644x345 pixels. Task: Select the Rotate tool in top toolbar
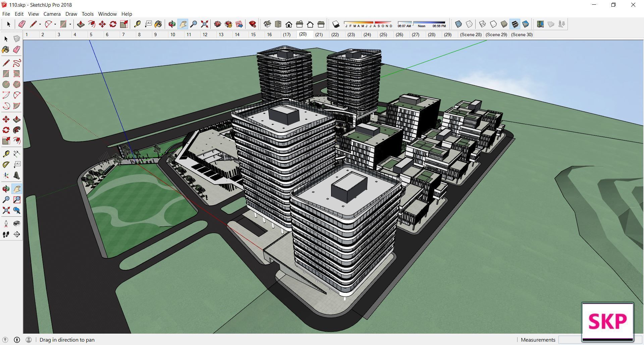(113, 24)
